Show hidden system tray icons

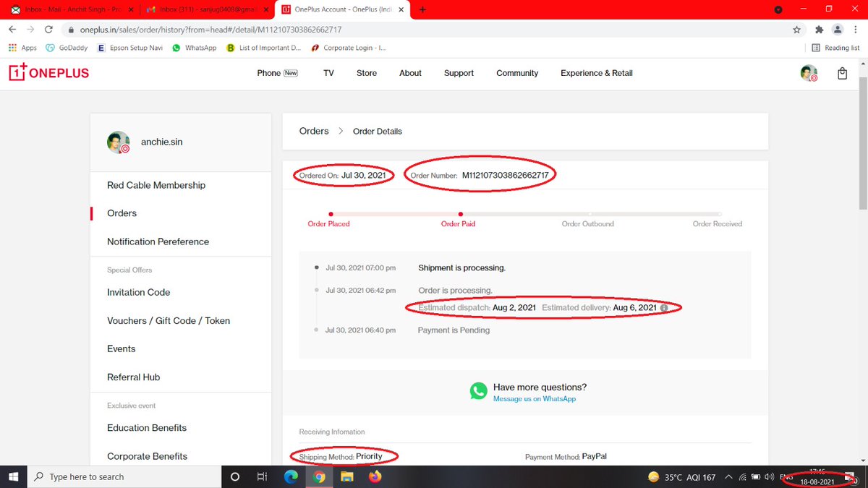point(728,477)
